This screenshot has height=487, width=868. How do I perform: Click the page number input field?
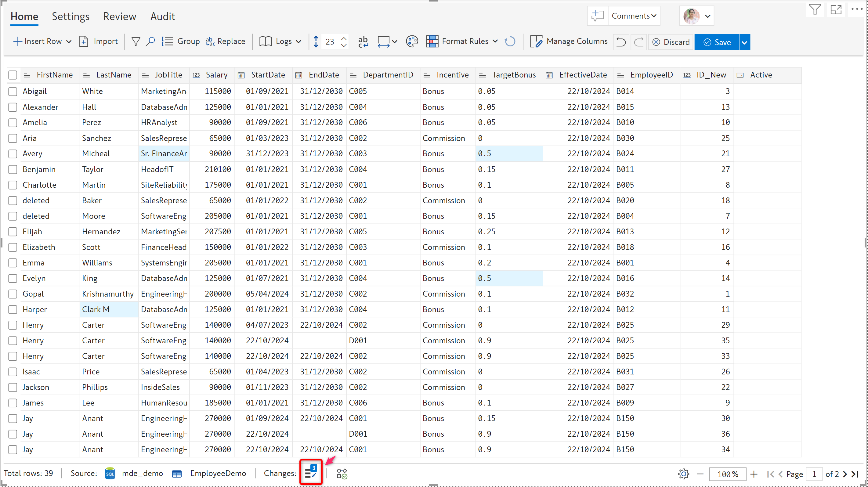(x=814, y=474)
